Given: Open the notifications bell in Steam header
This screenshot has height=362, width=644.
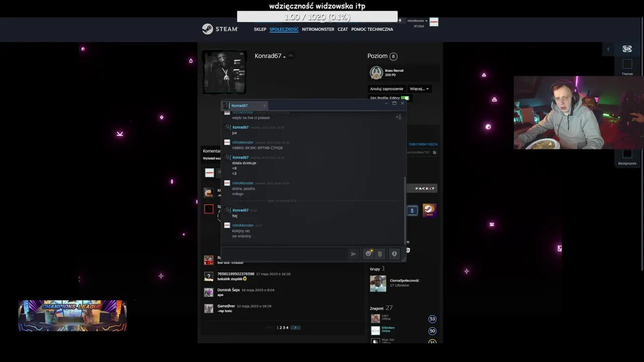Looking at the screenshot, I should tap(400, 21).
